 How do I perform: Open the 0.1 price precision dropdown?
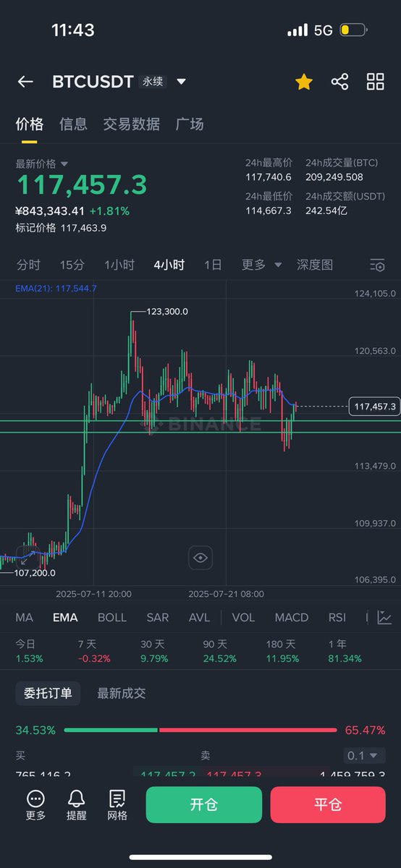coord(364,756)
